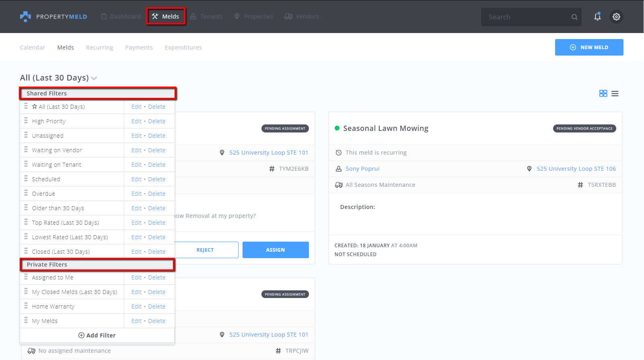644x360 pixels.
Task: Click drag handle for Overdue filter
Action: 26,193
